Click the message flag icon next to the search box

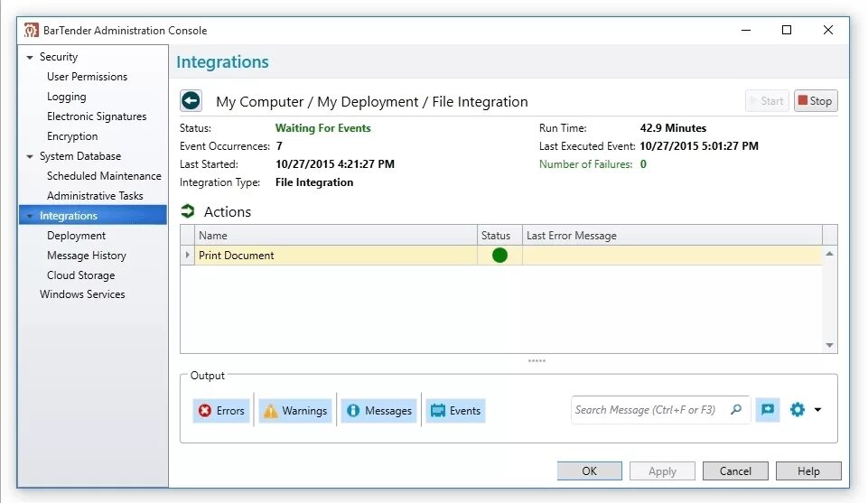(767, 409)
